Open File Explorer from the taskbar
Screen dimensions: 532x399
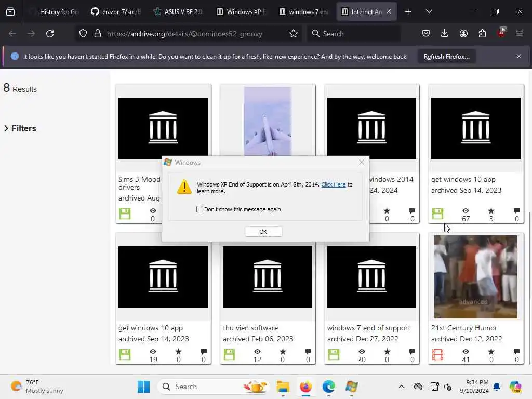[x=283, y=387]
